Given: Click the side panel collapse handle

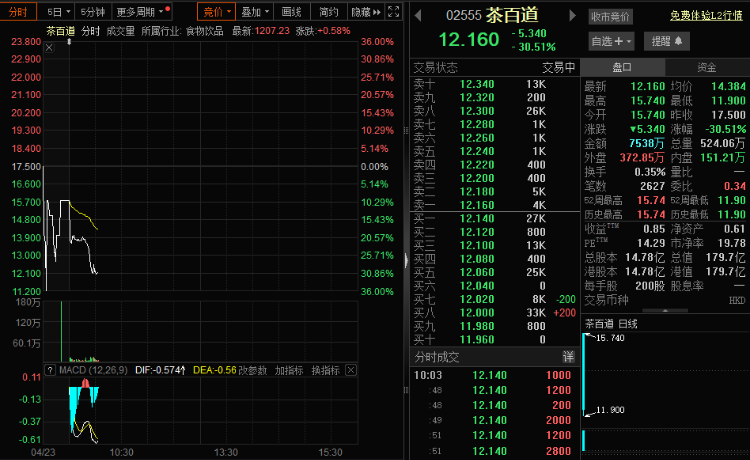Looking at the screenshot, I should coord(407,260).
